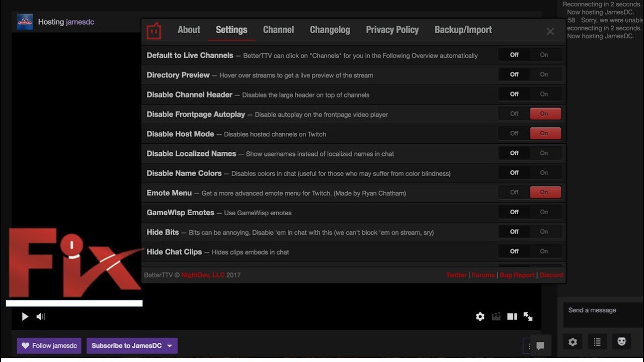Follow jamesdc with the heart button

tap(49, 345)
